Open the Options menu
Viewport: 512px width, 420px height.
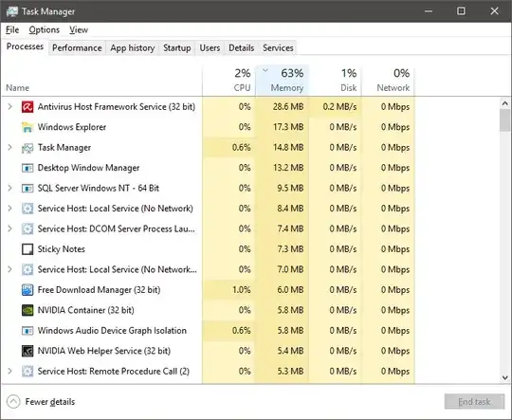(44, 29)
